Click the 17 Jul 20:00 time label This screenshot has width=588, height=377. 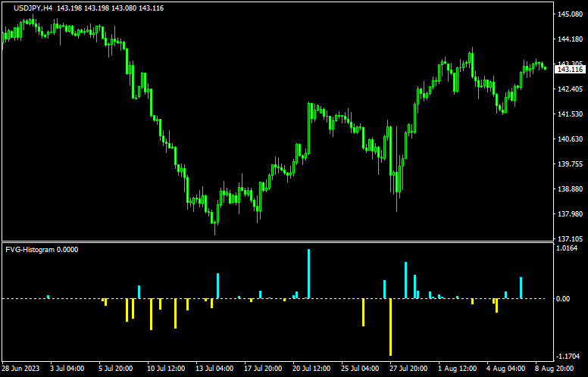[x=263, y=369]
